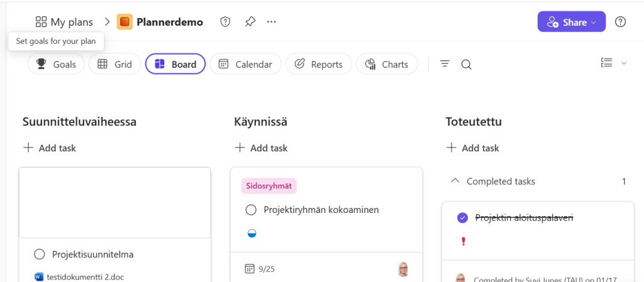
Task: Switch to the Goals tab
Action: click(x=56, y=64)
